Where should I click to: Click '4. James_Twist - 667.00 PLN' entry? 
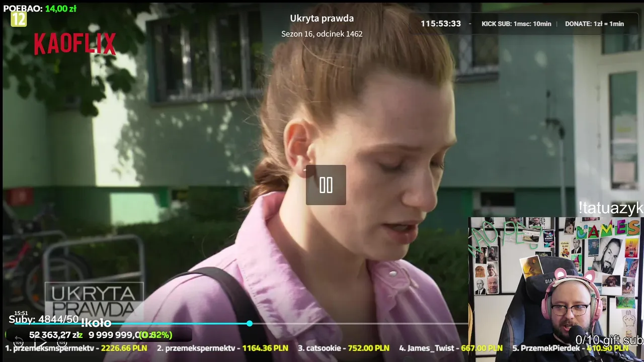(451, 348)
